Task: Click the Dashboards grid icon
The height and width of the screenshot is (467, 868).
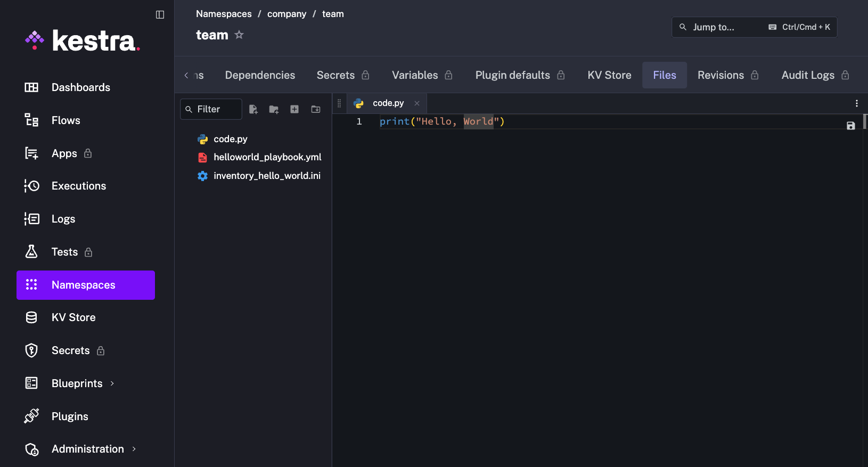Action: (x=31, y=87)
